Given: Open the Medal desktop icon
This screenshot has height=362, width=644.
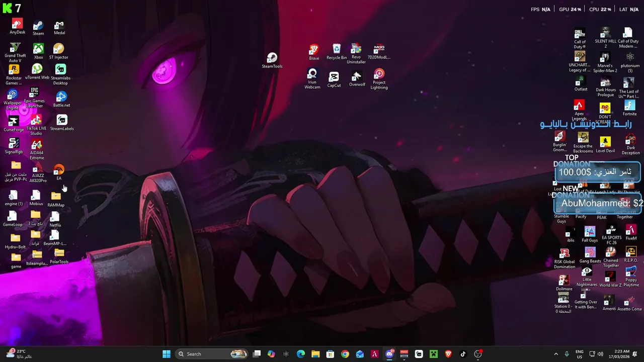Looking at the screenshot, I should point(59,28).
